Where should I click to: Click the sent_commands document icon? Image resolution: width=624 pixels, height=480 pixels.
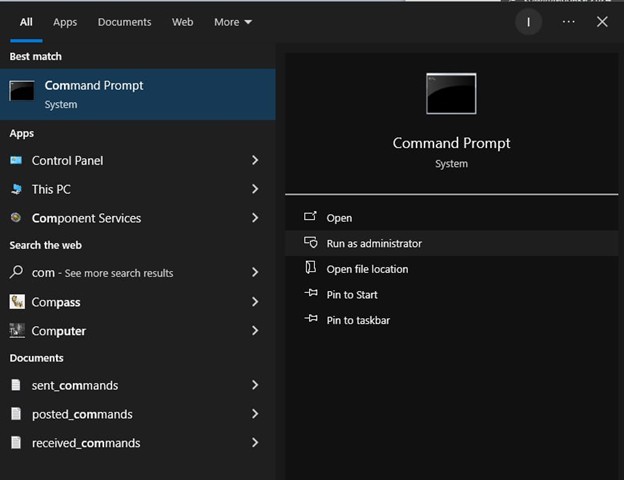coord(16,385)
